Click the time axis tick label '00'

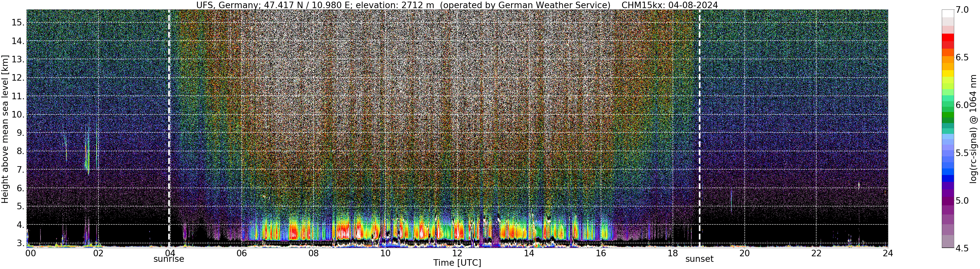(30, 253)
